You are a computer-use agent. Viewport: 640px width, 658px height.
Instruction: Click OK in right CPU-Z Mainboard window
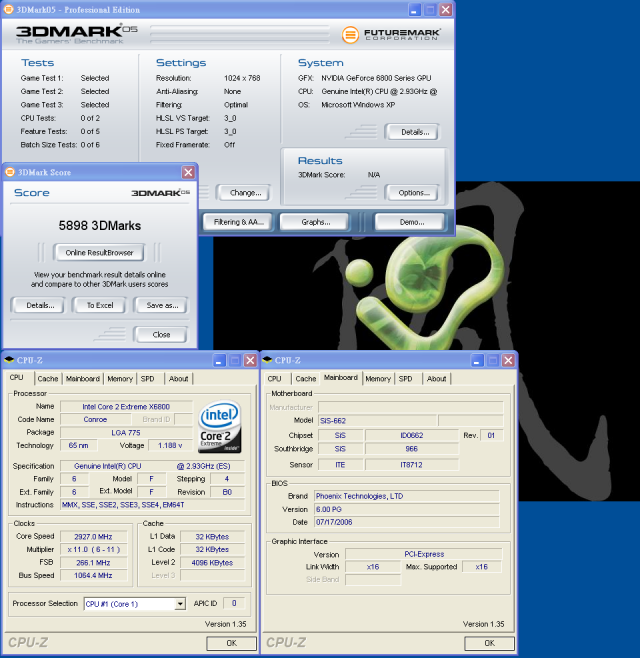489,643
